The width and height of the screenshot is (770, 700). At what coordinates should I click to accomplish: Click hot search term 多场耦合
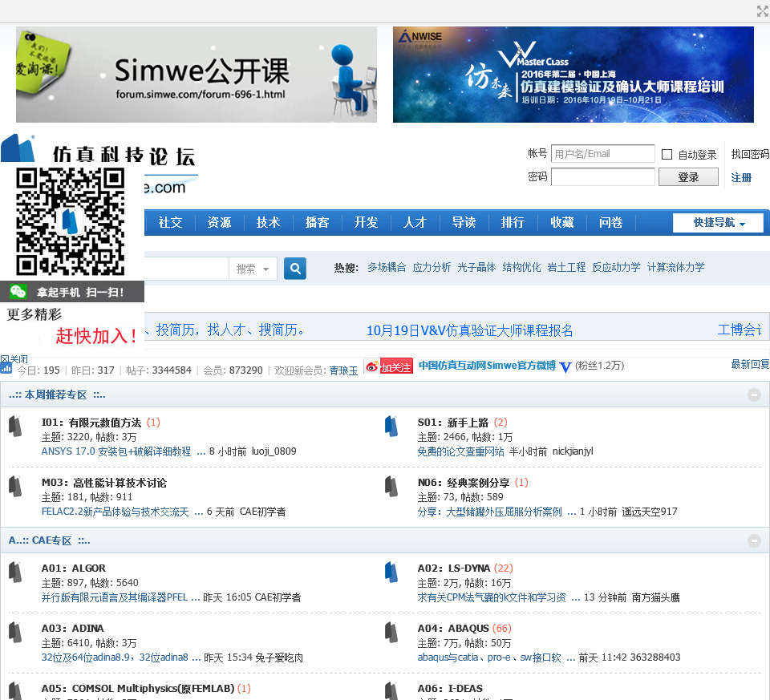tap(387, 268)
